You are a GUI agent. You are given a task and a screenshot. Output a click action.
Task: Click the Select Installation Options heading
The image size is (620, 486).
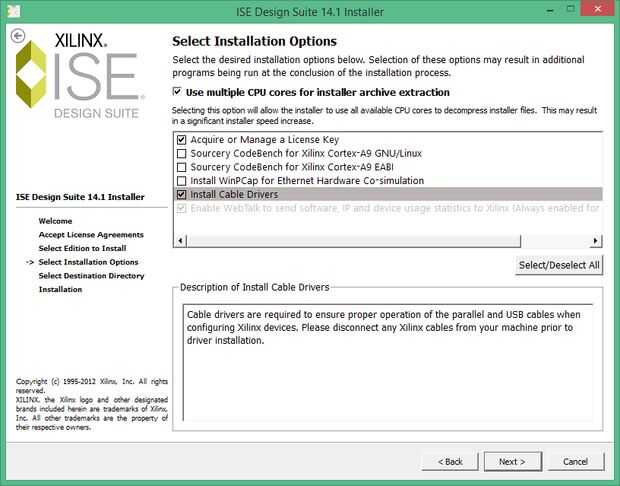pyautogui.click(x=254, y=41)
